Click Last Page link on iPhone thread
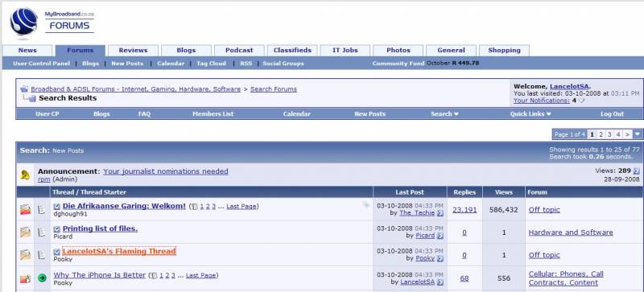Viewport: 644px width, 292px height. (200, 275)
